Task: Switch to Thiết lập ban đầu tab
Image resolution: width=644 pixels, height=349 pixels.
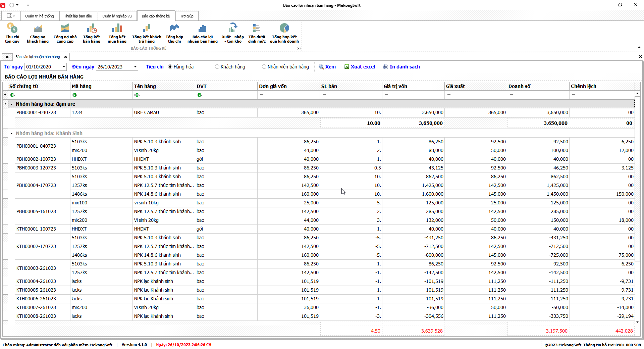Action: [x=78, y=16]
